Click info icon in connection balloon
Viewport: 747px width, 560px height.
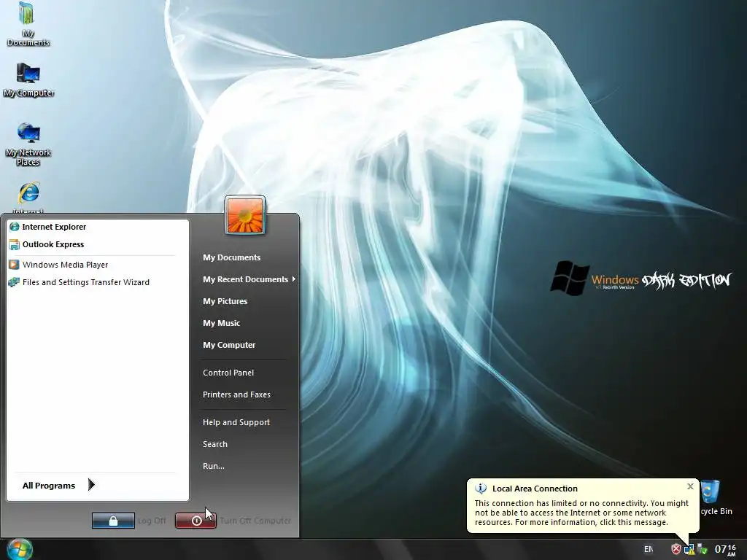(x=481, y=488)
